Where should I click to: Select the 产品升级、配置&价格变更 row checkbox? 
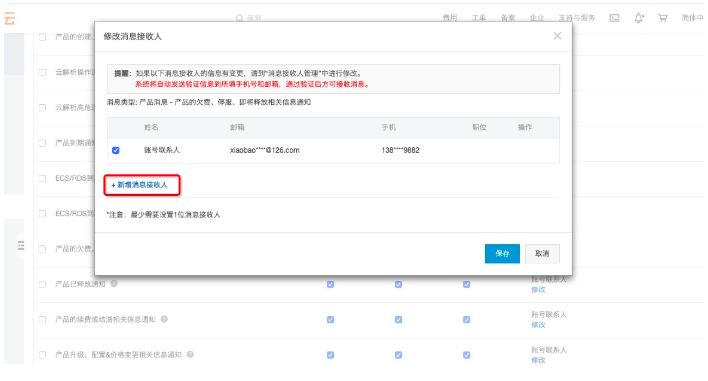click(42, 355)
